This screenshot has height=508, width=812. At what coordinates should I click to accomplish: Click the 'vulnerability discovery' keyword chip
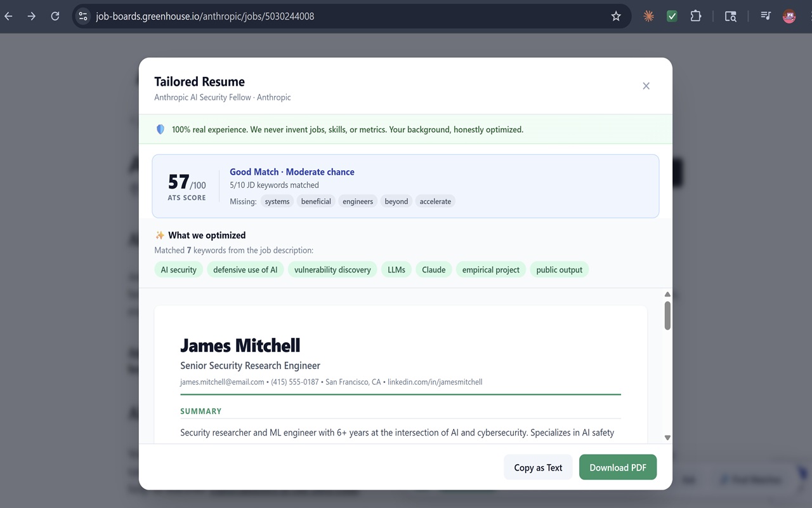tap(332, 270)
